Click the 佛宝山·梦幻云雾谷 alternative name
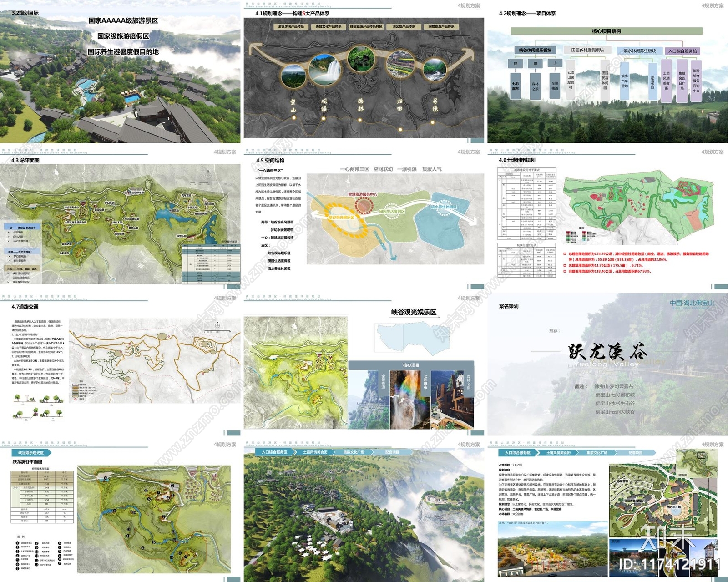 [x=614, y=386]
